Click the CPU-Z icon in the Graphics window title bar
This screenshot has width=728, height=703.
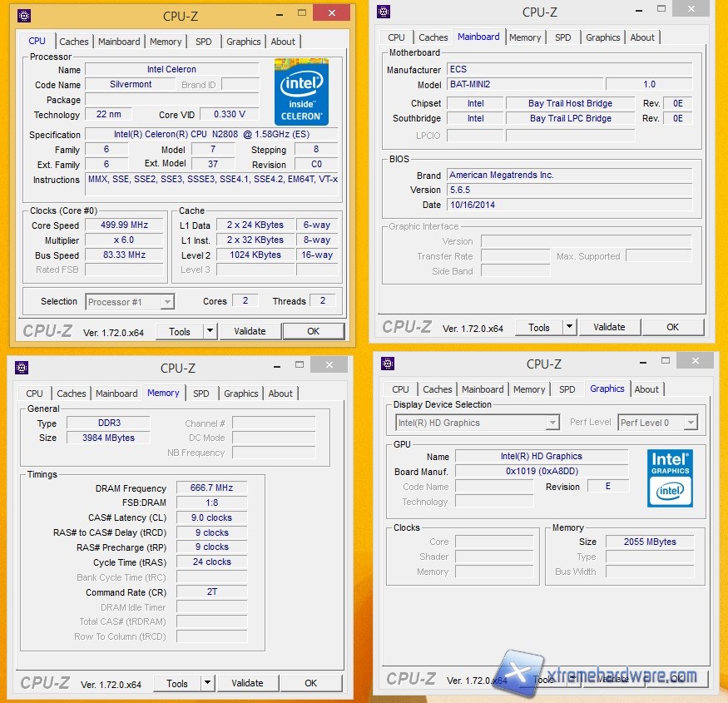point(387,364)
